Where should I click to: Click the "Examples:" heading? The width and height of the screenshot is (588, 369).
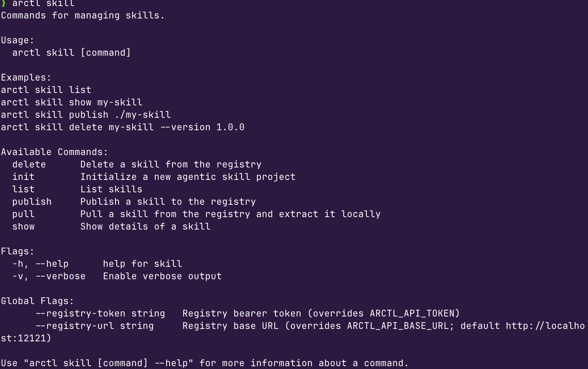coord(26,78)
